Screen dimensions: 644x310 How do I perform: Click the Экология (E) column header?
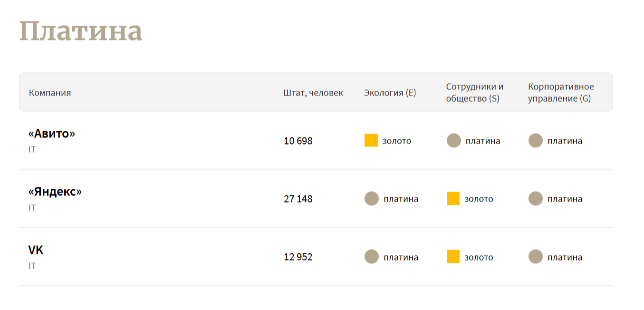pyautogui.click(x=390, y=93)
